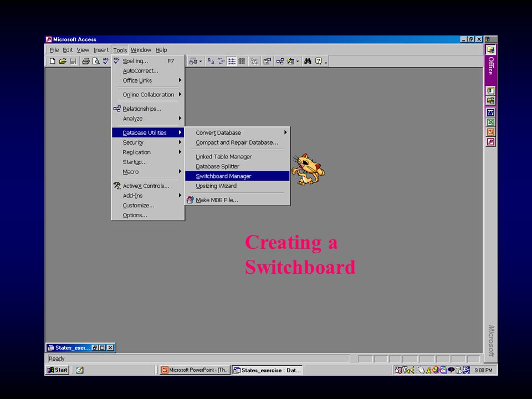This screenshot has width=532, height=399.
Task: Expand the Office Links submenu
Action: pos(148,80)
